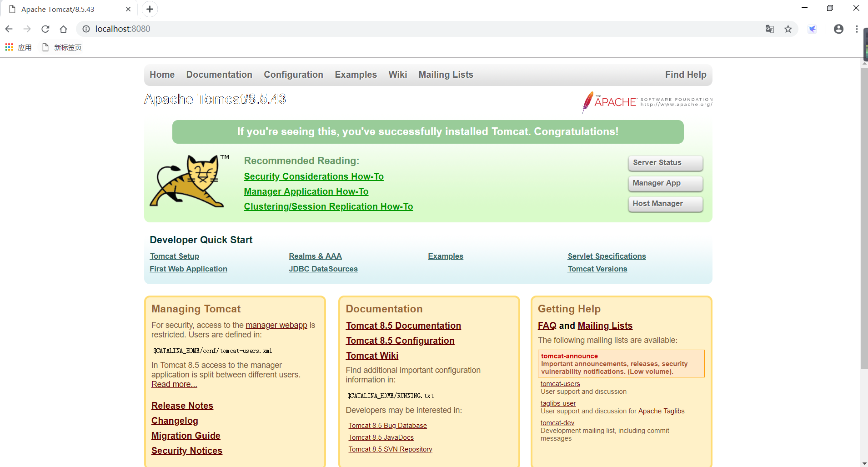Open Manager Application How-To link
Screen dimensions: 868x467
(x=306, y=191)
